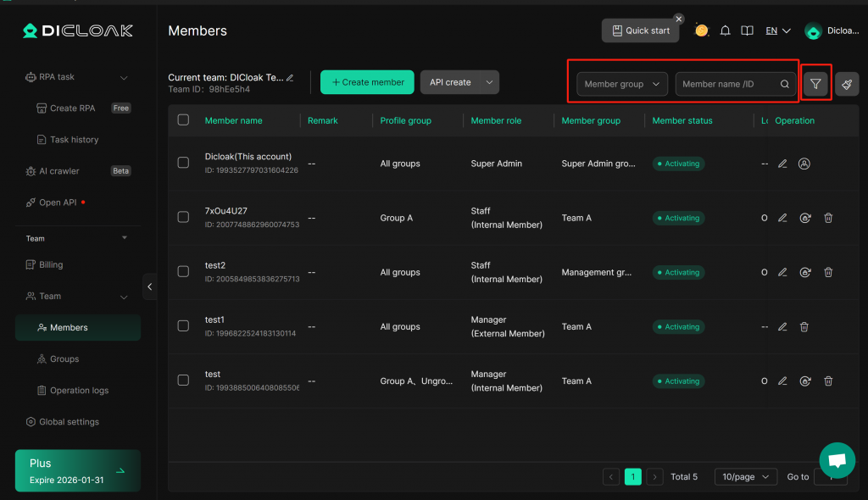Focus the Member name/ID search field
The image size is (868, 500).
click(x=727, y=84)
